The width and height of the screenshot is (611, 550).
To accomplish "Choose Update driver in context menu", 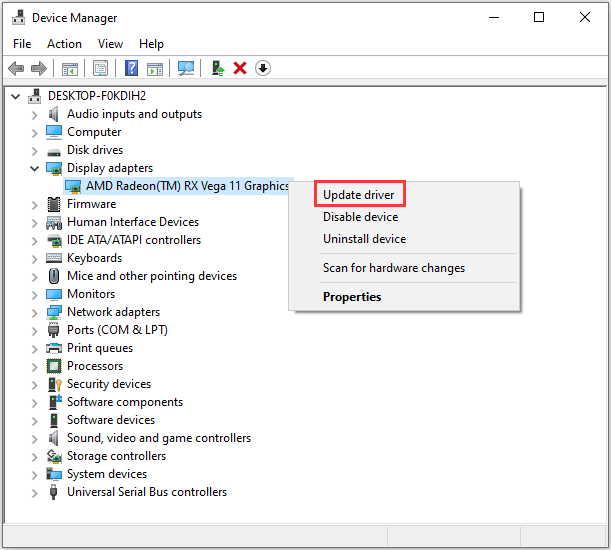I will (358, 195).
